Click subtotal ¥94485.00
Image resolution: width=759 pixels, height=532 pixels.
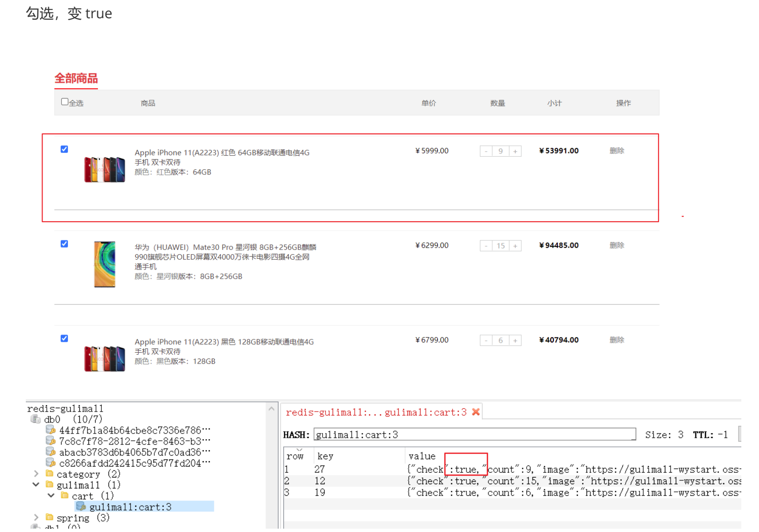559,245
